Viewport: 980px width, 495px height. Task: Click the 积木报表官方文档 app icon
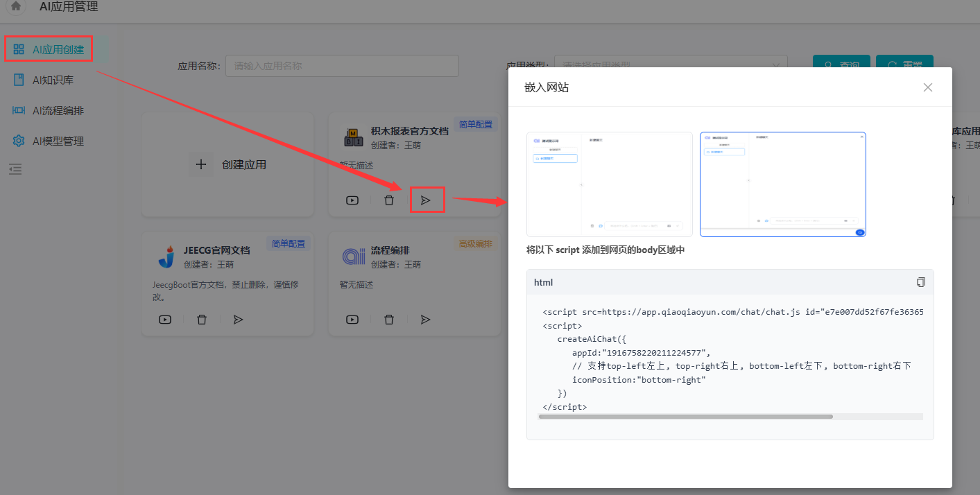[x=354, y=137]
